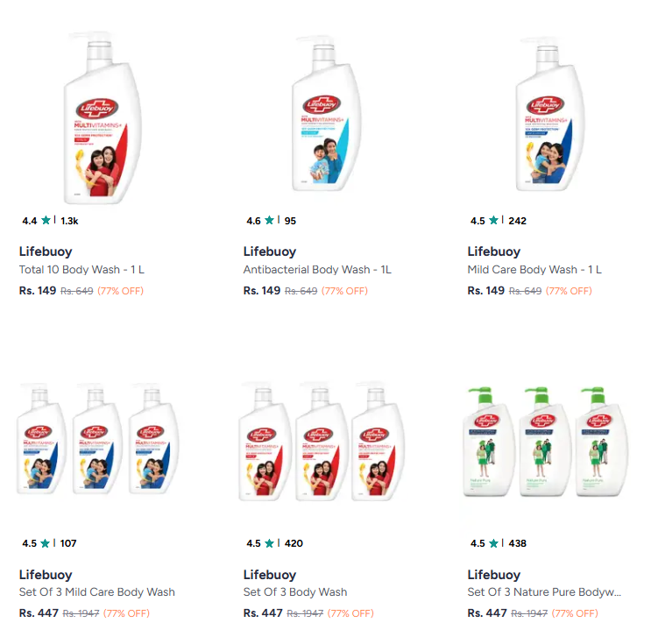Click the star icon beside the 107 ratings count
The image size is (658, 644).
[x=46, y=543]
